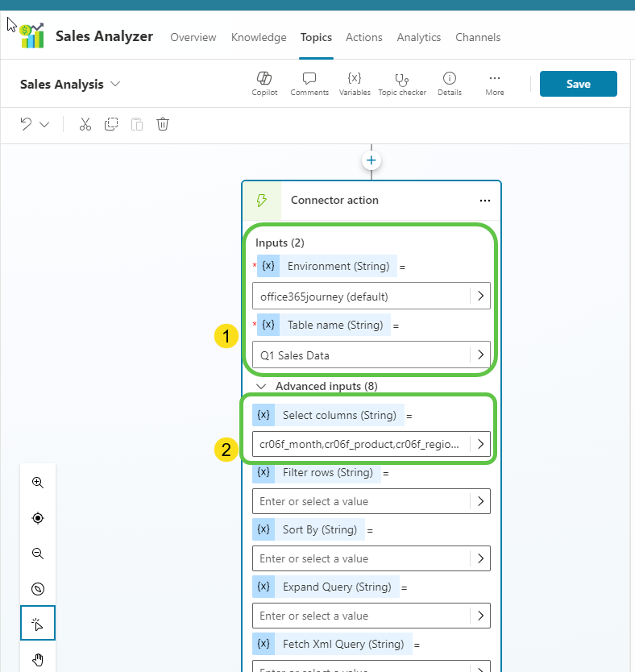
Task: Click the Copy icon in the edit toolbar
Action: click(111, 124)
